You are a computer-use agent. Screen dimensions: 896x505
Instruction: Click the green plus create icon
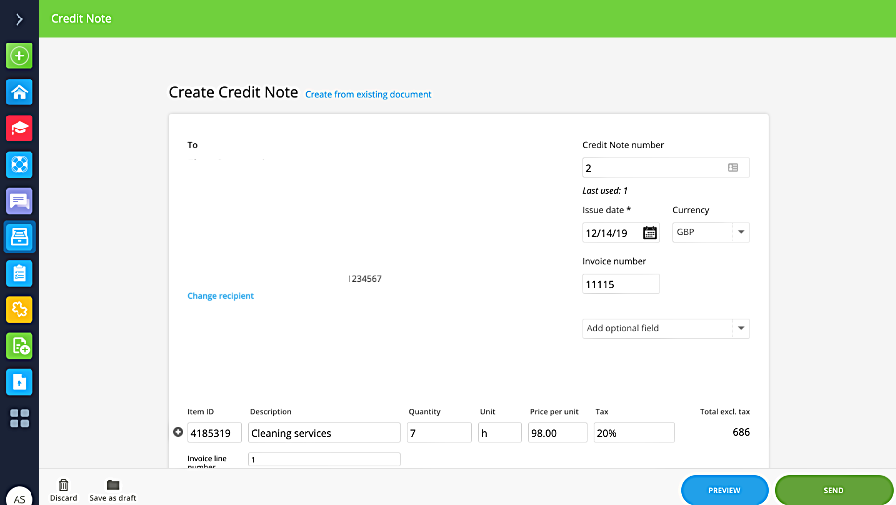(19, 56)
